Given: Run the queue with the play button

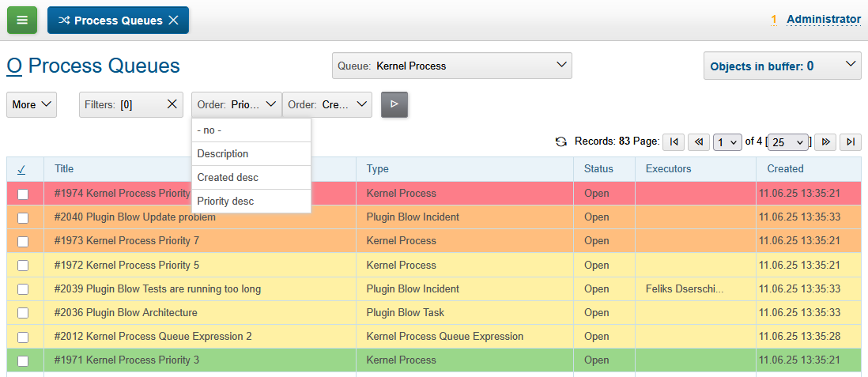Looking at the screenshot, I should pyautogui.click(x=394, y=104).
